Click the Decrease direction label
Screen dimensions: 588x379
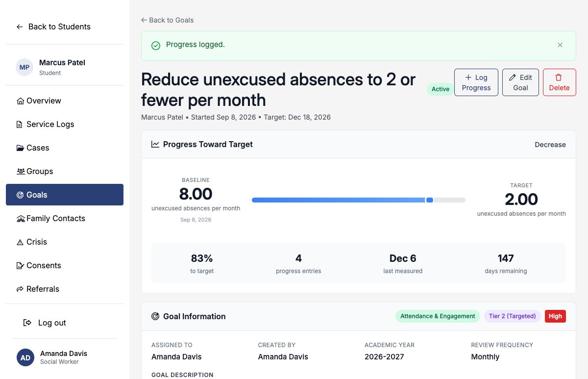click(x=550, y=145)
